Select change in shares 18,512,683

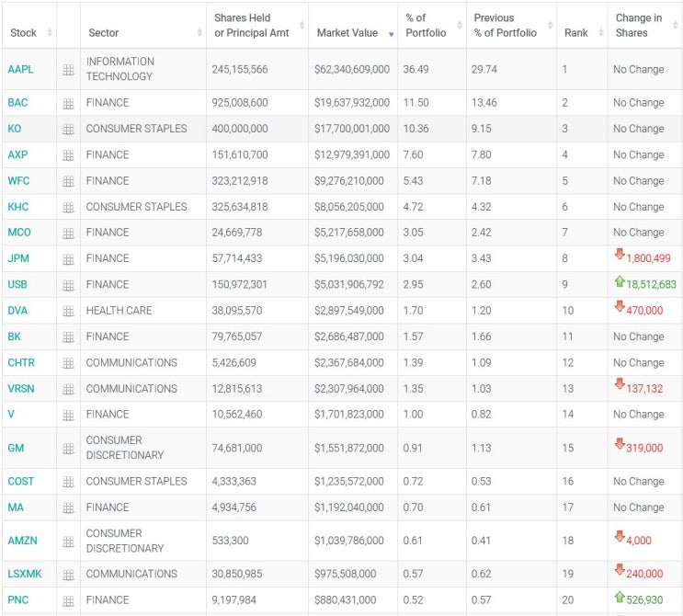(651, 284)
